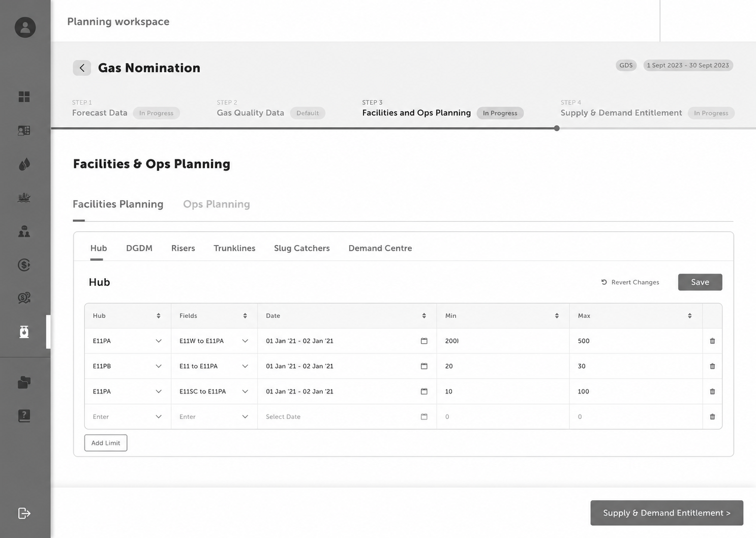This screenshot has height=538, width=756.
Task: Delete the E11W to E11PA row
Action: pos(712,341)
